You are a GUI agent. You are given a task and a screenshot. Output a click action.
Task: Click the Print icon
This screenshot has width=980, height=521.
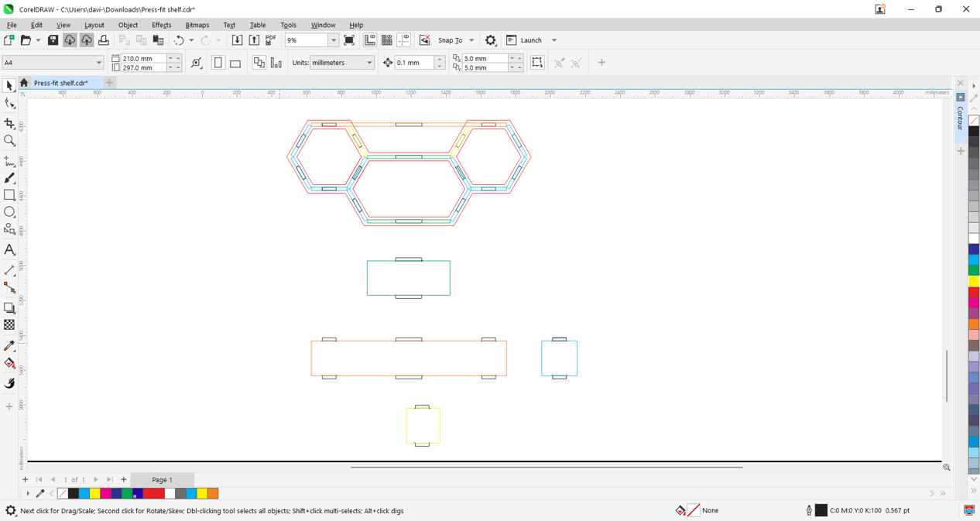pos(103,40)
